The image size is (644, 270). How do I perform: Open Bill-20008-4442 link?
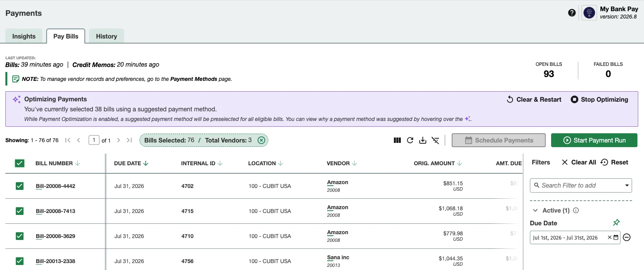coord(55,186)
